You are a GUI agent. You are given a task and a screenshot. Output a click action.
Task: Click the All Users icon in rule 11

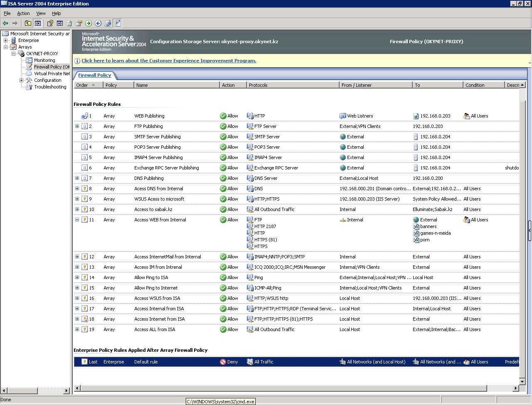pyautogui.click(x=467, y=220)
